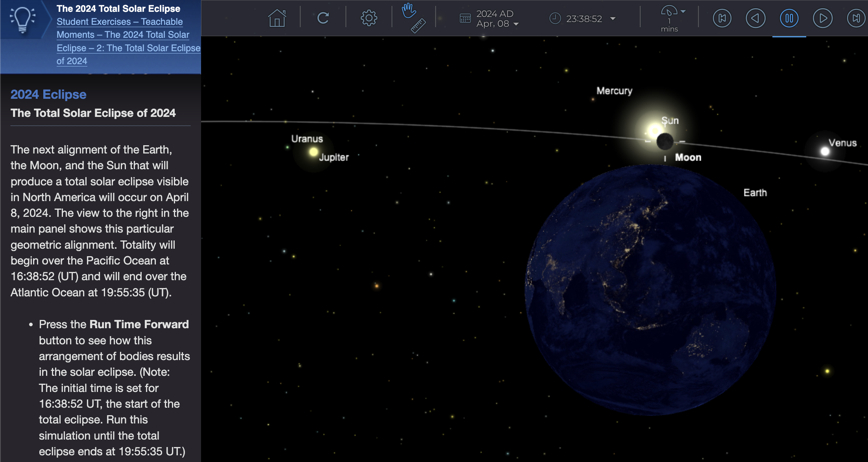Click the Run Time Forward play icon

tap(822, 19)
